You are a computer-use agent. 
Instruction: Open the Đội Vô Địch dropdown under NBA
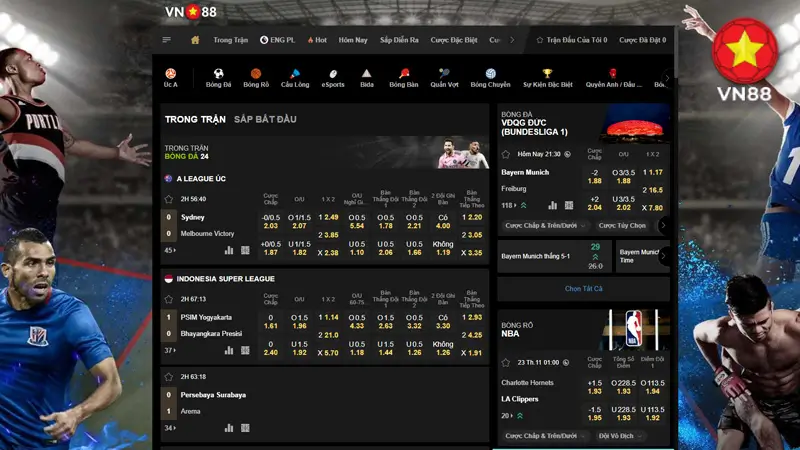[x=619, y=436]
